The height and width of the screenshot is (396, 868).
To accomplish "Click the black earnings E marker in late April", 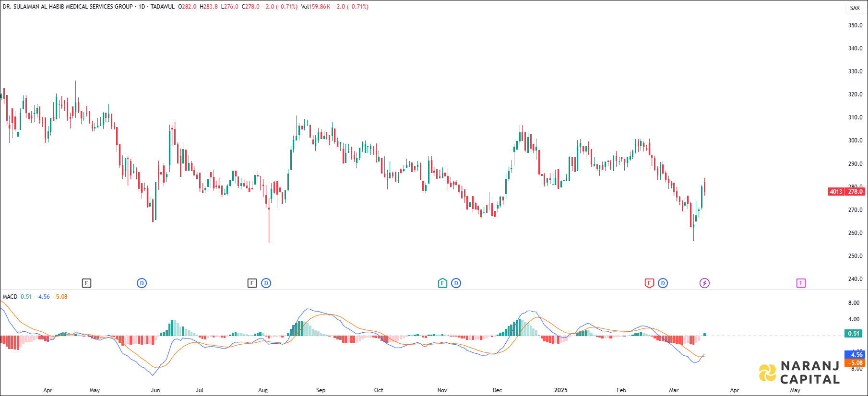I will [x=86, y=283].
